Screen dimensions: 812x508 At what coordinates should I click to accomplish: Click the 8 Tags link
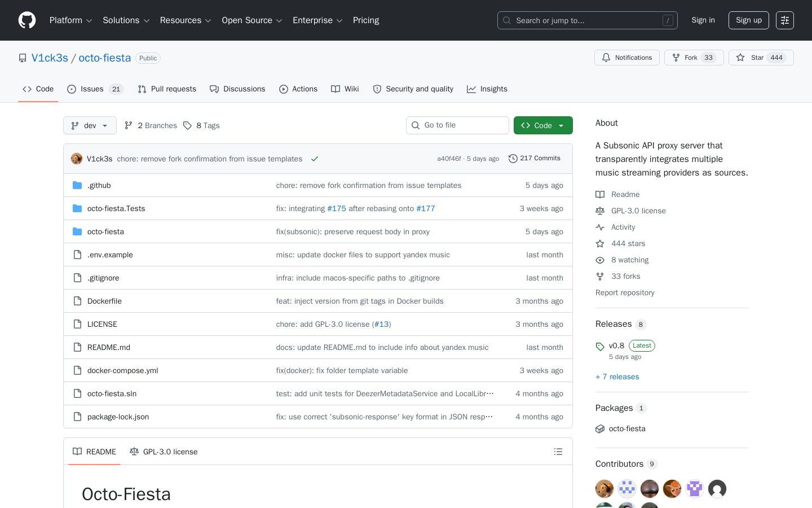[x=201, y=125]
